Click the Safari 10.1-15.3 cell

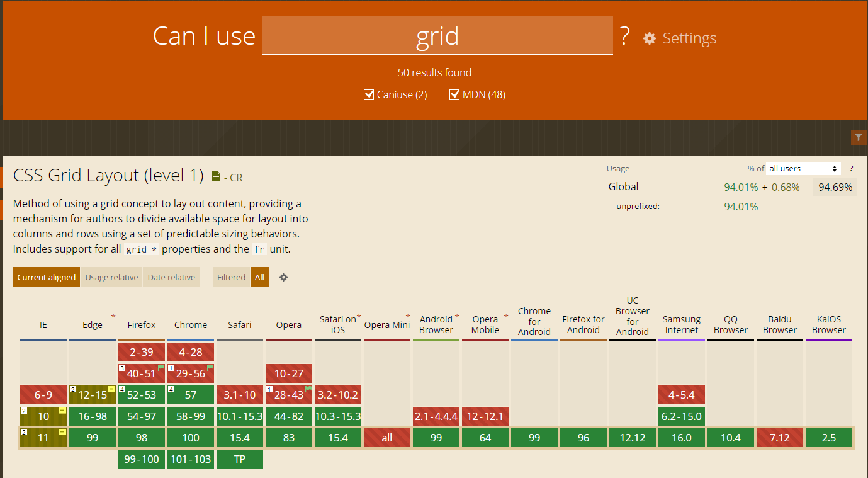click(240, 416)
